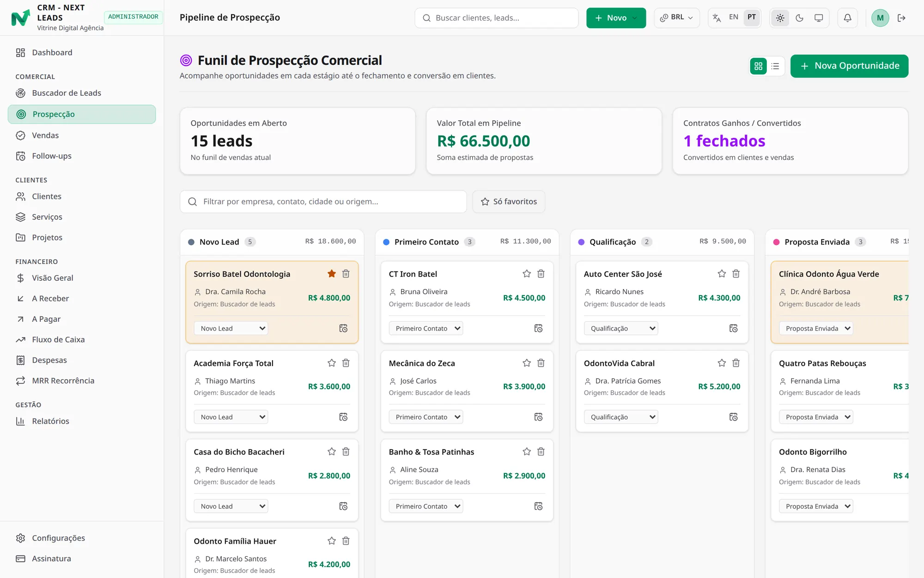Delete the Sorriso Batel Odontologia card
The height and width of the screenshot is (578, 924).
coord(346,274)
